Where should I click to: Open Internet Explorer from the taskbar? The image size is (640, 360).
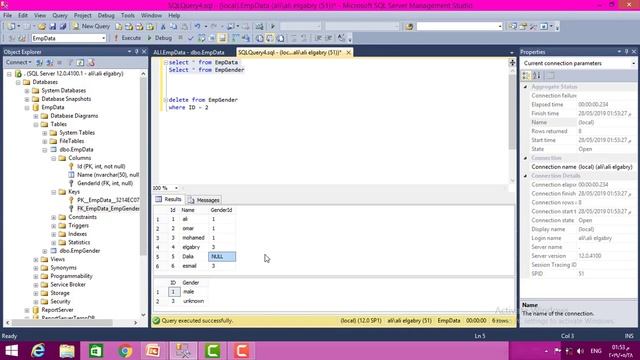pyautogui.click(x=38, y=351)
